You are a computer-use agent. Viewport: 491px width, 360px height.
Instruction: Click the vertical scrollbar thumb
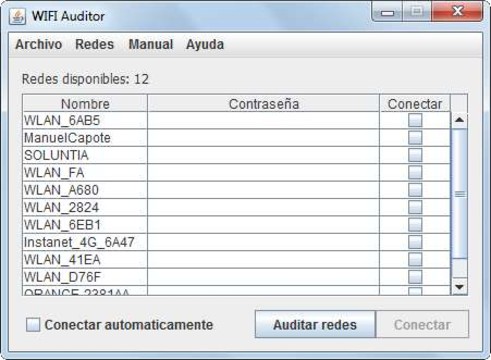[459, 194]
